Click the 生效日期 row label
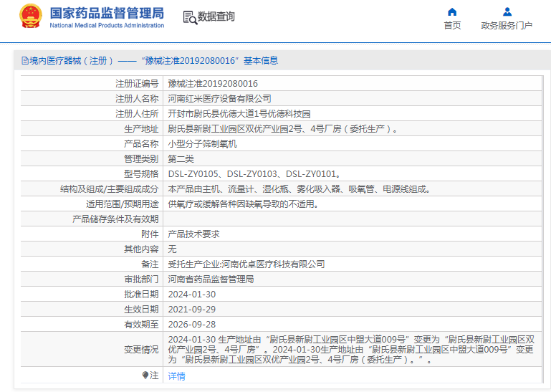This screenshot has width=551, height=392. pos(141,310)
